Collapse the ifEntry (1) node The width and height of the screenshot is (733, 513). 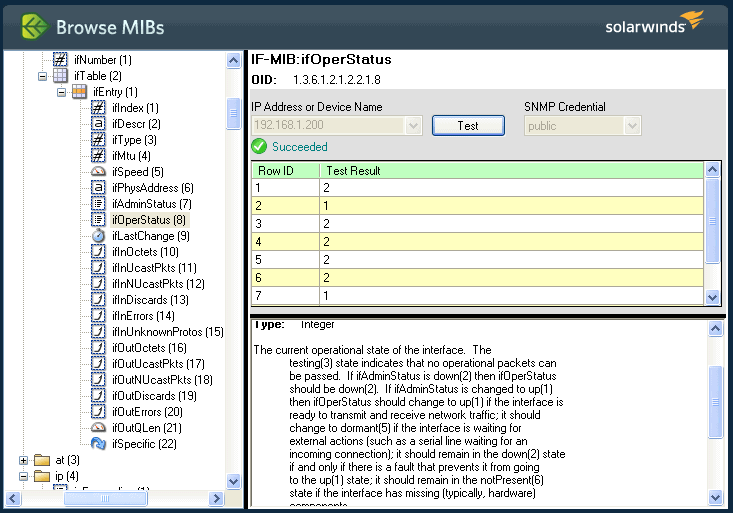point(61,92)
